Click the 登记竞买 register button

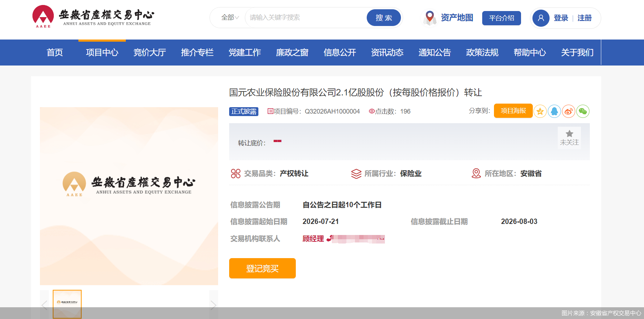pyautogui.click(x=262, y=268)
